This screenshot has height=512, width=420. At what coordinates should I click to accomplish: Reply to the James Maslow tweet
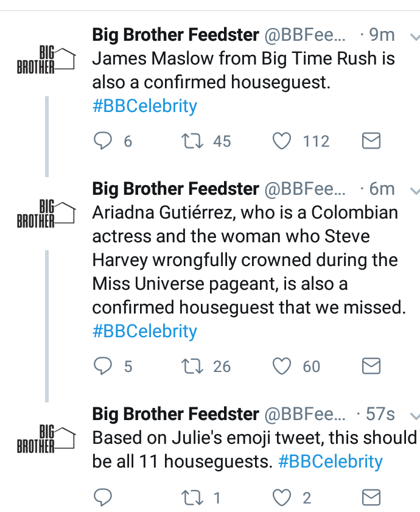103,141
